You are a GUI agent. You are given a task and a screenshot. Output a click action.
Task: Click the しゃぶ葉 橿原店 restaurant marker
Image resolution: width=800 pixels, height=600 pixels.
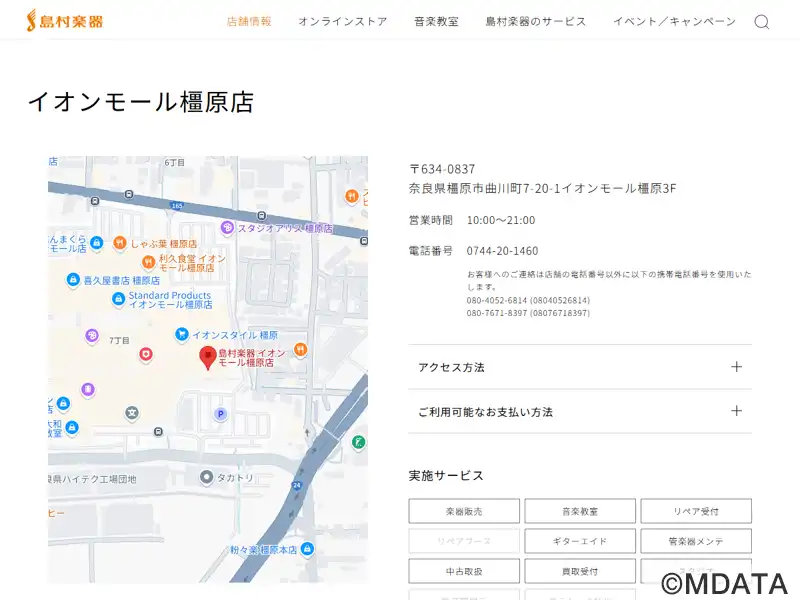tap(119, 243)
